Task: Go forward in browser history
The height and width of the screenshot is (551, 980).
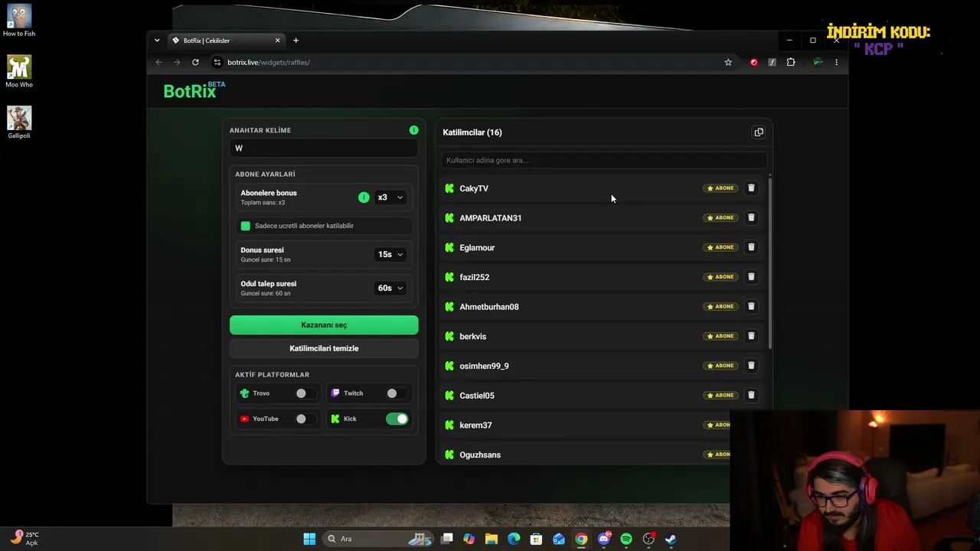Action: tap(177, 62)
